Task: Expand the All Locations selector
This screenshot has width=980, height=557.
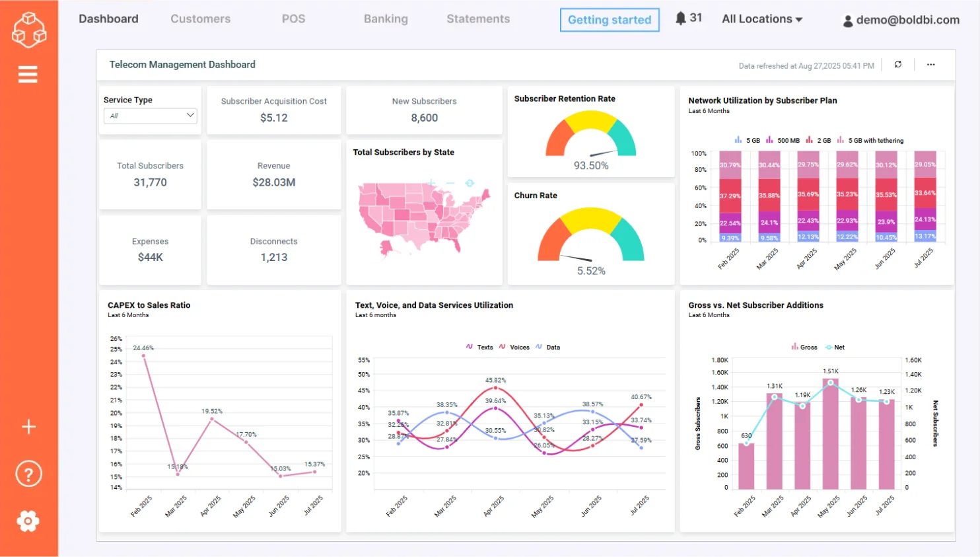Action: 762,19
